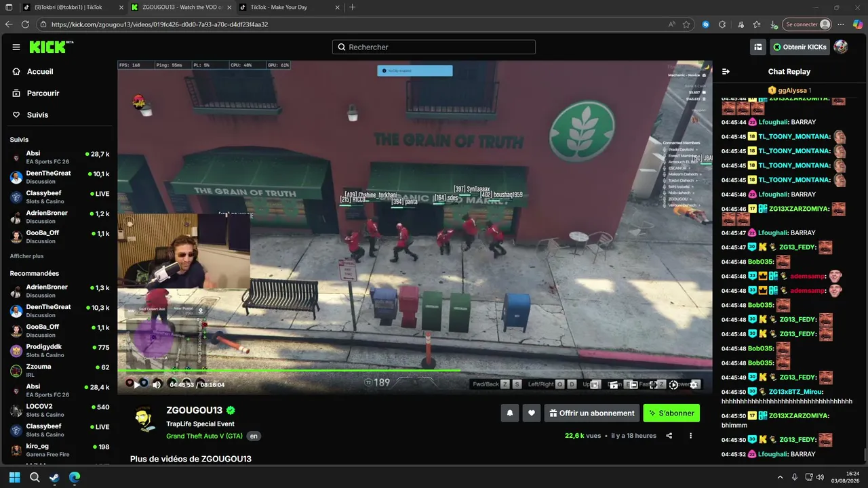868x488 pixels.
Task: Select the 'en' language tag
Action: coord(254,436)
